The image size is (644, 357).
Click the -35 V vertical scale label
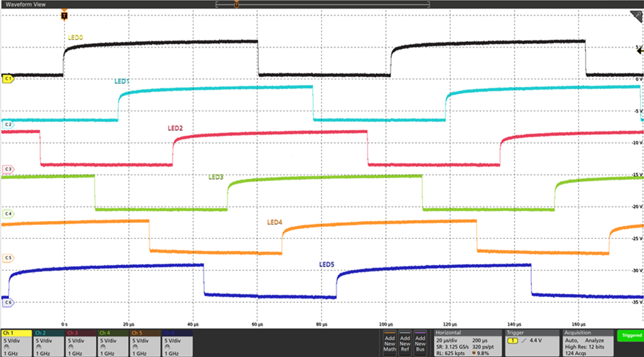(637, 302)
